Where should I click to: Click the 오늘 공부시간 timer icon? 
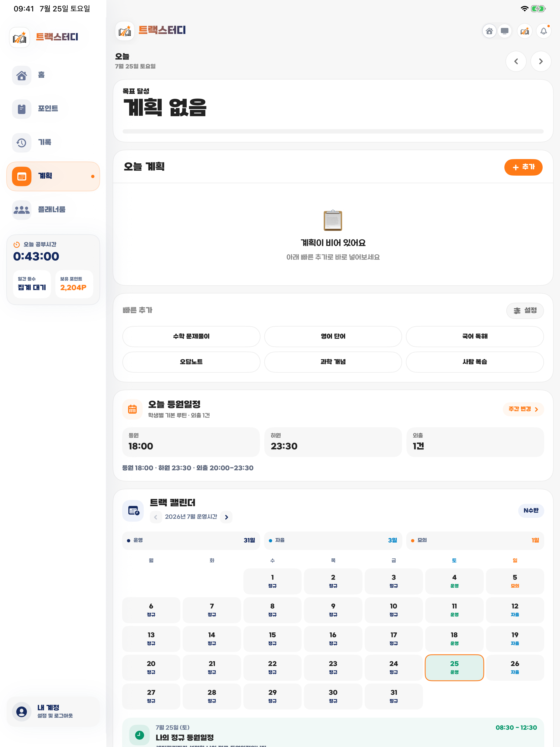[x=17, y=245]
